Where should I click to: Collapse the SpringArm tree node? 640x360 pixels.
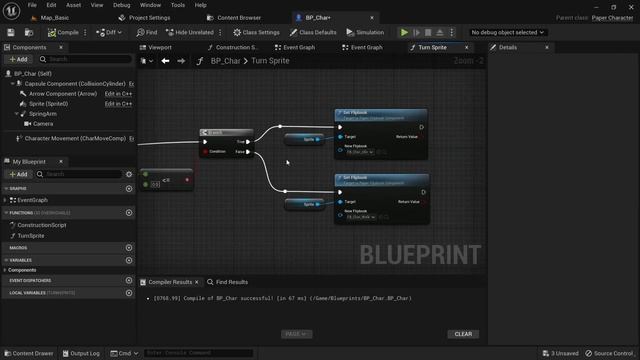coord(17,114)
